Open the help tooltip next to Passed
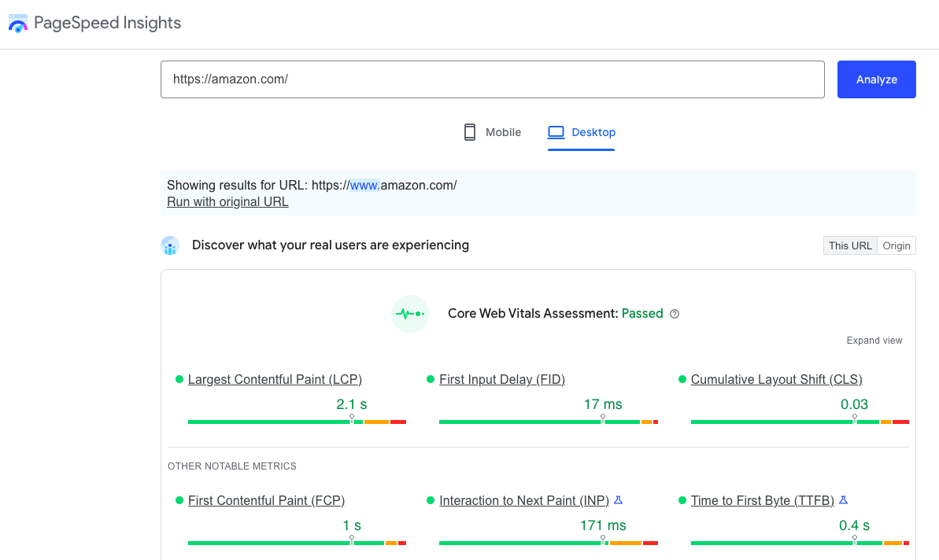Viewport: 939px width, 560px height. pyautogui.click(x=675, y=313)
